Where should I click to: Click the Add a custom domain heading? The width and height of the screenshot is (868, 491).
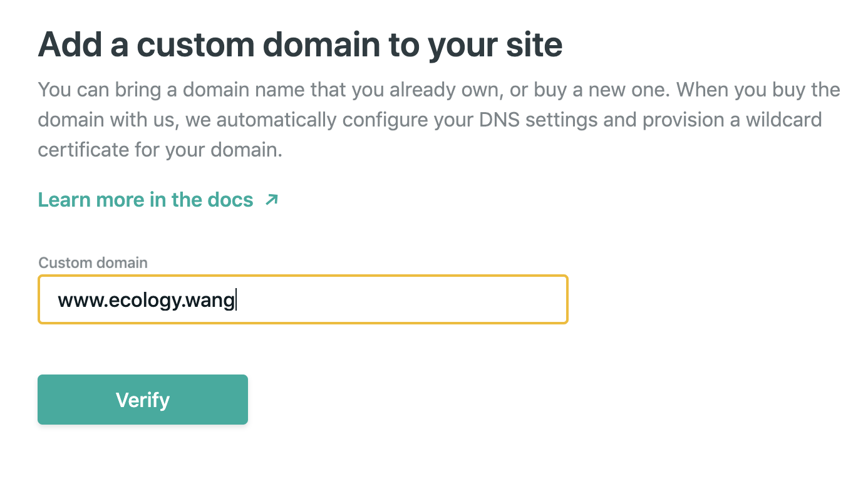pyautogui.click(x=300, y=44)
